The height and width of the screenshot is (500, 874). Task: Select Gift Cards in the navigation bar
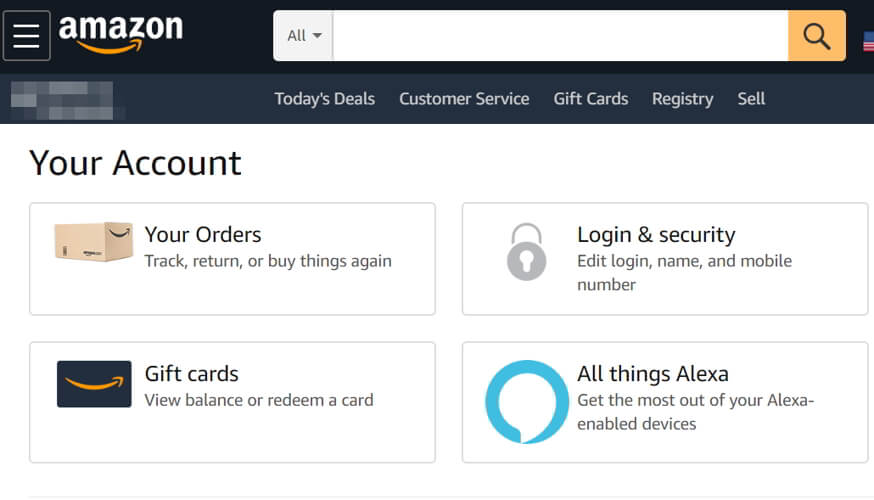pyautogui.click(x=591, y=99)
